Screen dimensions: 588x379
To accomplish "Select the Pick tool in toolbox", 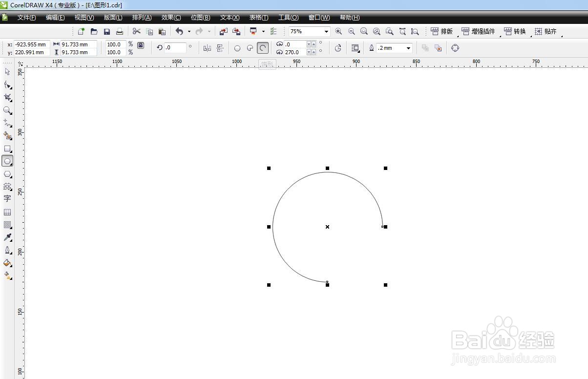I will tap(7, 72).
